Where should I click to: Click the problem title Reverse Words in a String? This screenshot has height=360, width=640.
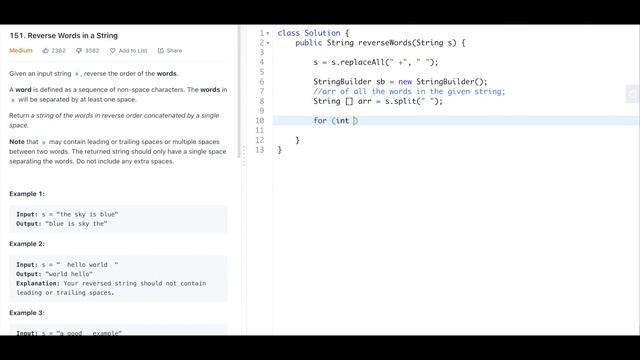pyautogui.click(x=64, y=36)
